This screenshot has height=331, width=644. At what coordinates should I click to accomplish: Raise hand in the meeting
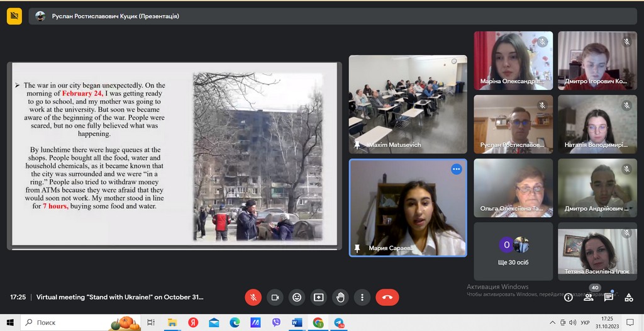(340, 297)
